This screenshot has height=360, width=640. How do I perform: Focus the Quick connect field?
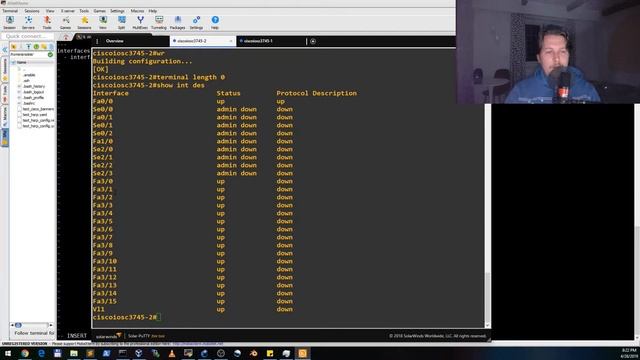click(27, 36)
